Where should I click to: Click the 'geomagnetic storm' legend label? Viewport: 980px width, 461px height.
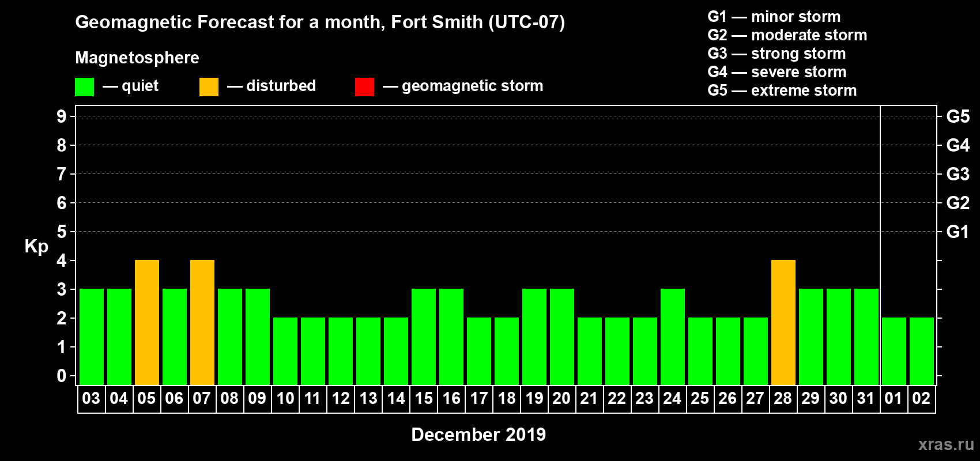[x=473, y=86]
